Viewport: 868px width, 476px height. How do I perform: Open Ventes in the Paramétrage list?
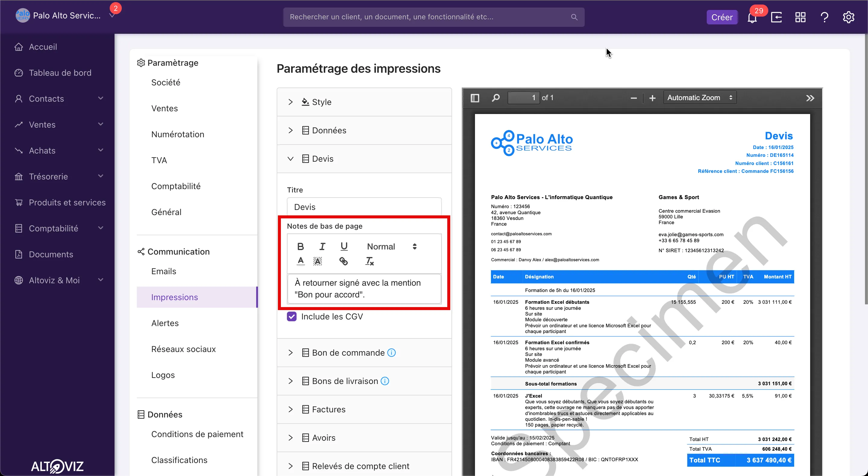click(165, 109)
